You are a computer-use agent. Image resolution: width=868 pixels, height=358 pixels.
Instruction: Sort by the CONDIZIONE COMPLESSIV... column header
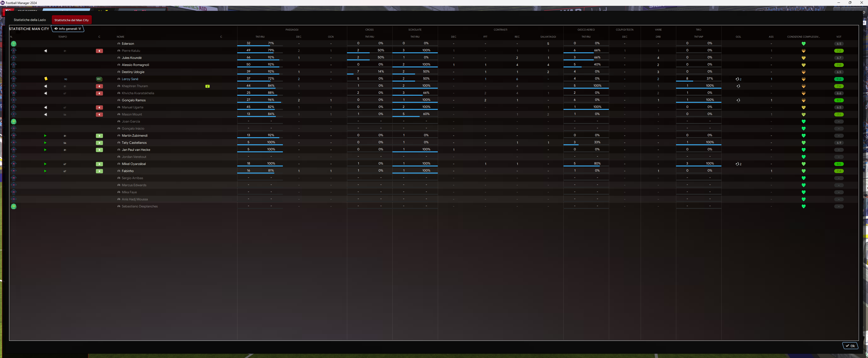click(x=804, y=37)
